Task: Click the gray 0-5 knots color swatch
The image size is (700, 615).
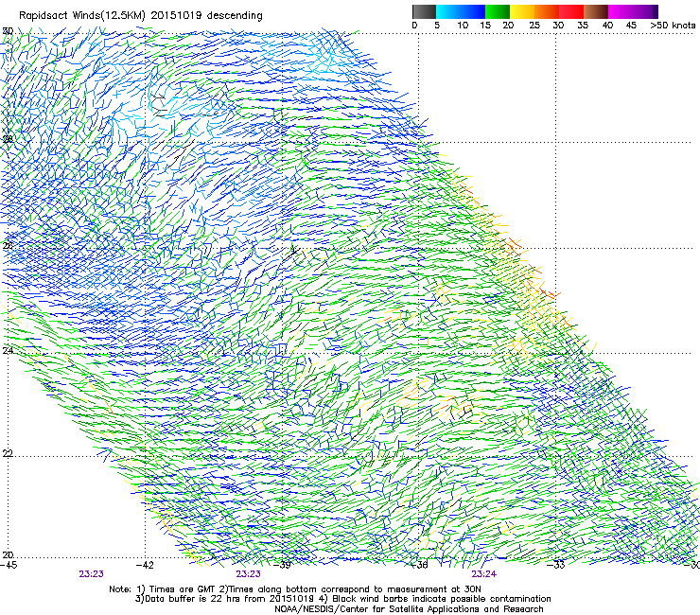Action: click(x=424, y=11)
